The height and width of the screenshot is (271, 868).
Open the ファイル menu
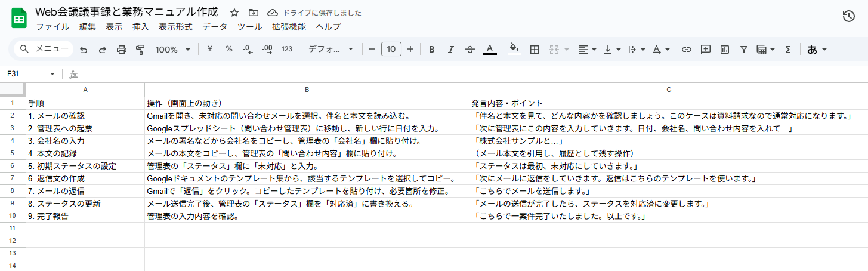pos(52,27)
